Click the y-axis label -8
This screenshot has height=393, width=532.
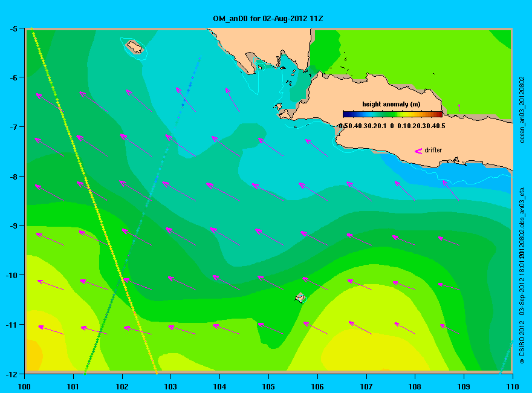(13, 177)
